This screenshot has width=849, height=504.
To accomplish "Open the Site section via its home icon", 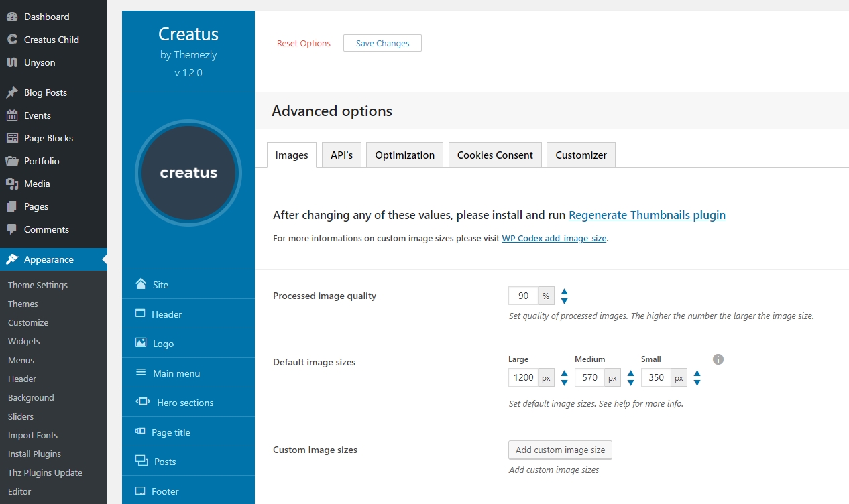I will (141, 284).
